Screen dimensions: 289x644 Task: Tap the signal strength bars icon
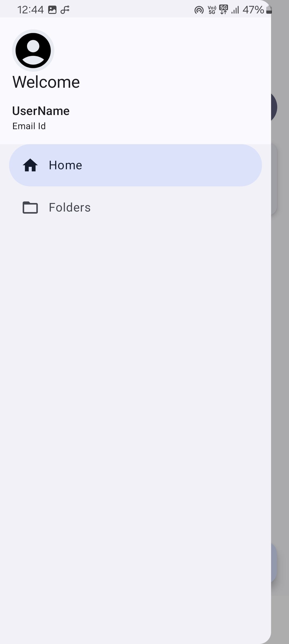235,10
